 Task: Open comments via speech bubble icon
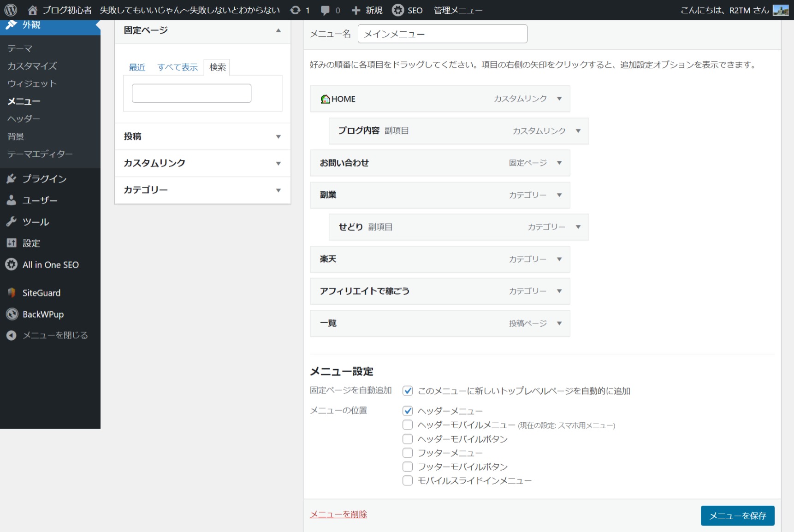tap(326, 10)
